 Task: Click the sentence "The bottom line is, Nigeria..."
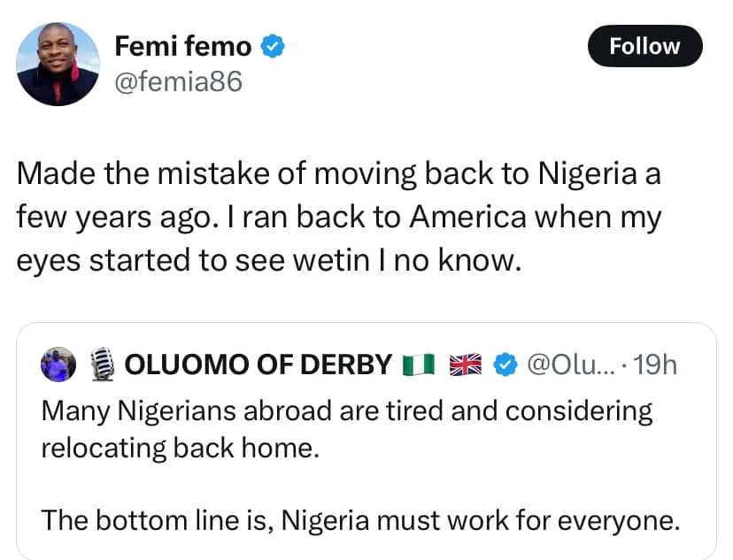coord(360,522)
